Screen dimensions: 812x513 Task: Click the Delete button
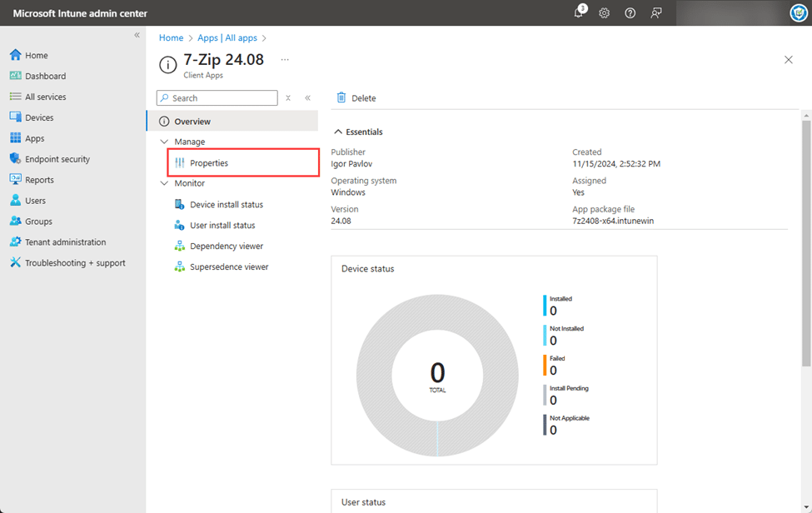[x=356, y=98]
